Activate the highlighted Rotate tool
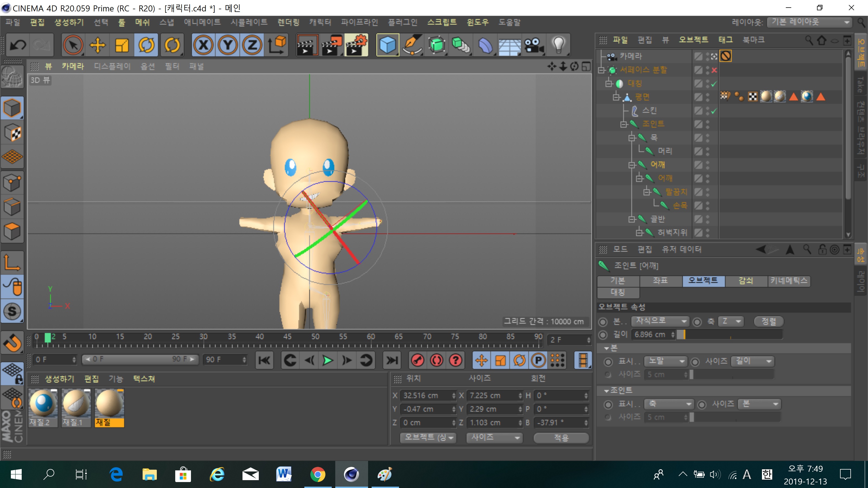This screenshot has height=488, width=868. [x=146, y=45]
